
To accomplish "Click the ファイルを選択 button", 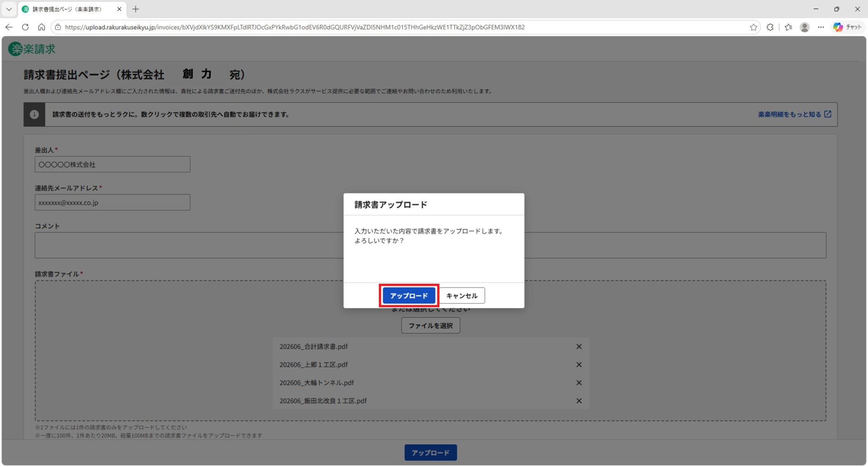I will [x=430, y=325].
